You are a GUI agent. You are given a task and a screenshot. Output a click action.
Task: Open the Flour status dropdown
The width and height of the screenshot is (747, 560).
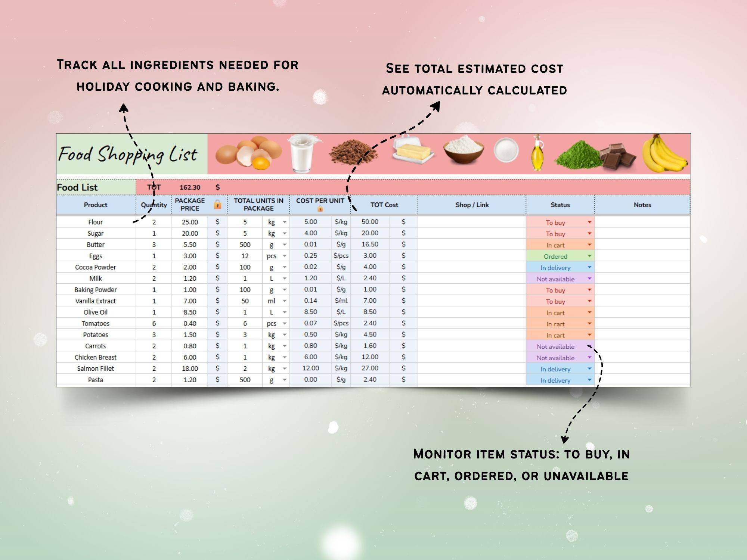(589, 222)
